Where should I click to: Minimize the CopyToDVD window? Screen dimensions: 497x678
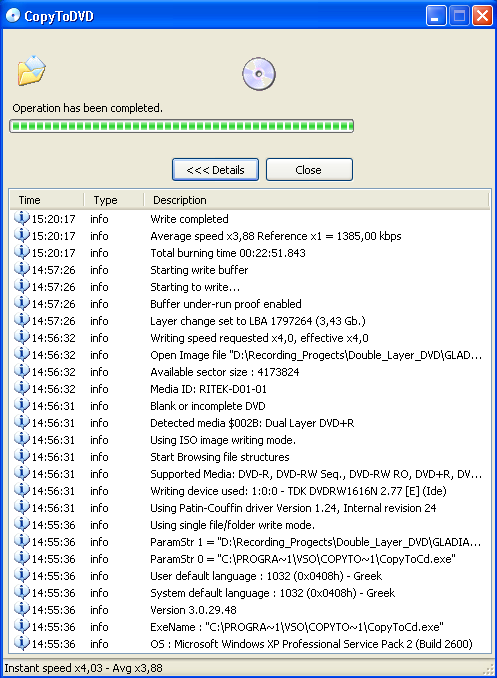click(436, 16)
